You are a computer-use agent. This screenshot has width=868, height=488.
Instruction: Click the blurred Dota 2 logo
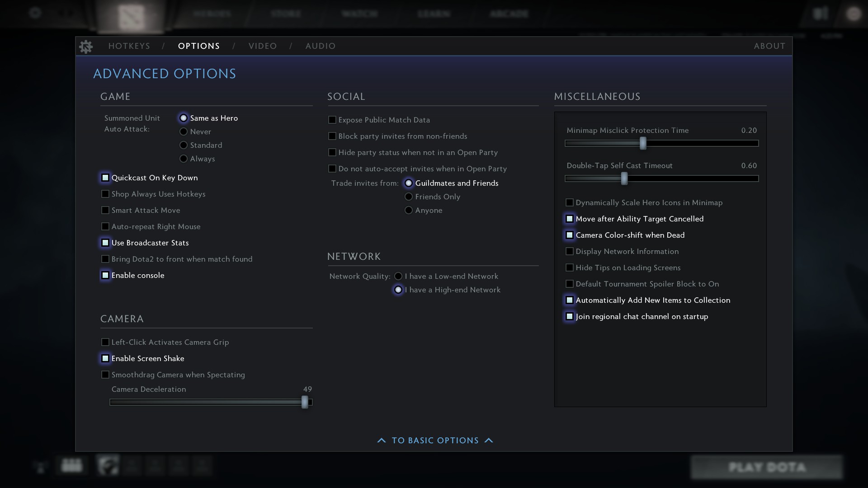(131, 16)
